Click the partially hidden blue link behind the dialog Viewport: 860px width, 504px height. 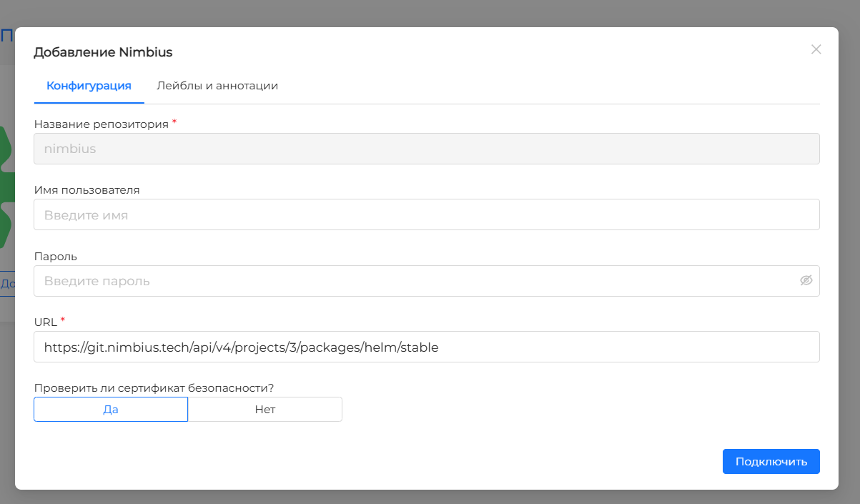6,284
